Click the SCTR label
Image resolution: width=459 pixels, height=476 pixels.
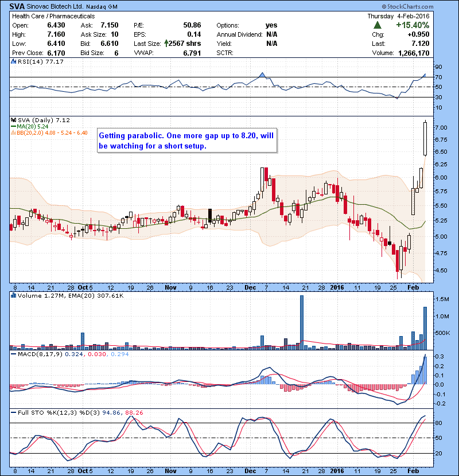[x=225, y=53]
